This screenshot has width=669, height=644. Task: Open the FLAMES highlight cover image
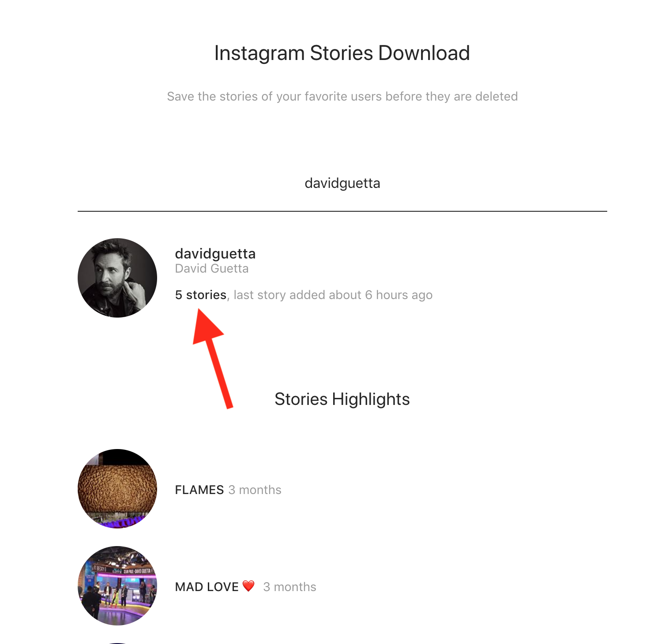(117, 489)
